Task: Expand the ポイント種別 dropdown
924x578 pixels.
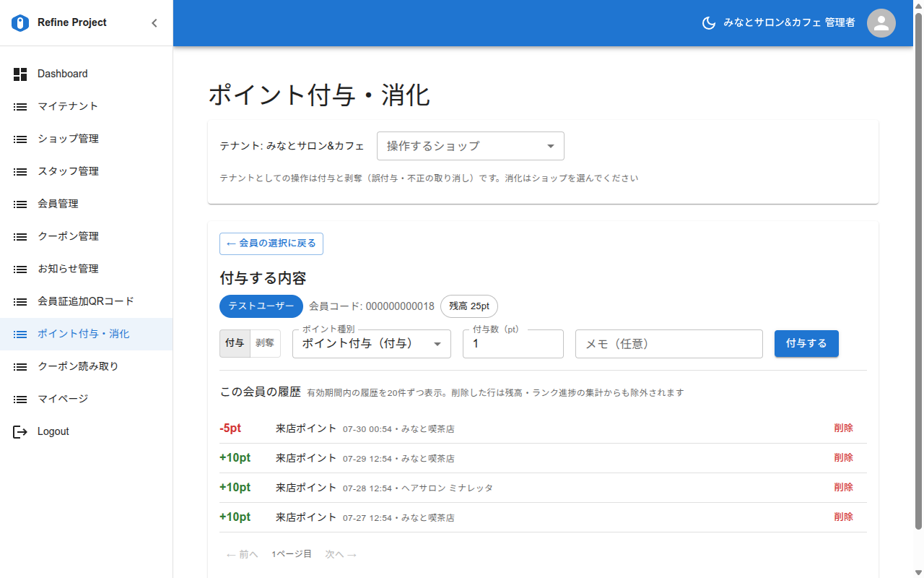Action: pyautogui.click(x=372, y=344)
